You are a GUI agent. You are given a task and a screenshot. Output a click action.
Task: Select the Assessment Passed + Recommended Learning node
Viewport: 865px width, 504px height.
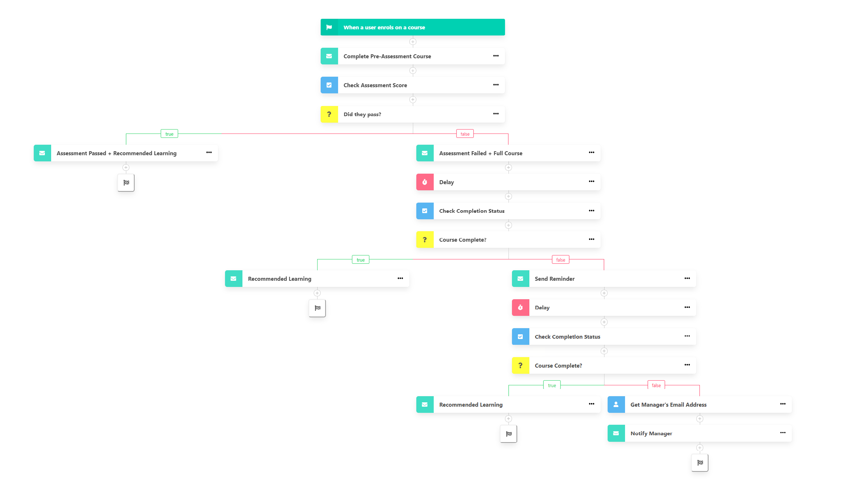pyautogui.click(x=116, y=153)
